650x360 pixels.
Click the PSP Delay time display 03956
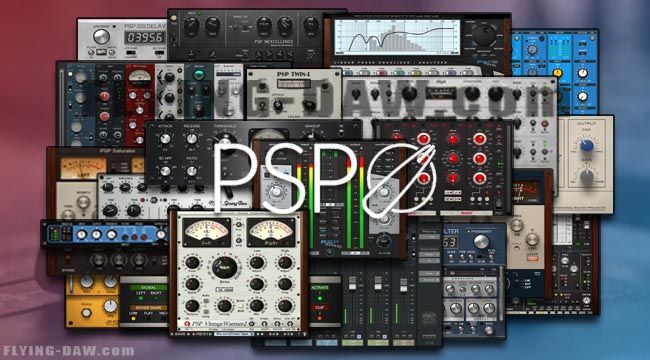(x=145, y=38)
